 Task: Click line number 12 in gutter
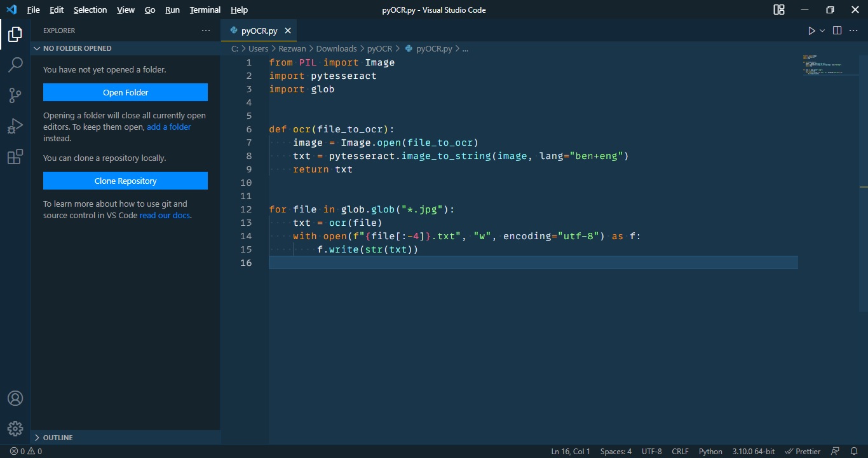(x=246, y=209)
